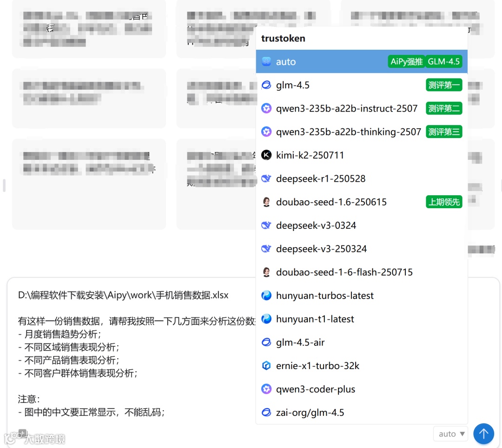Select glm-4.5-air text label

tap(300, 342)
